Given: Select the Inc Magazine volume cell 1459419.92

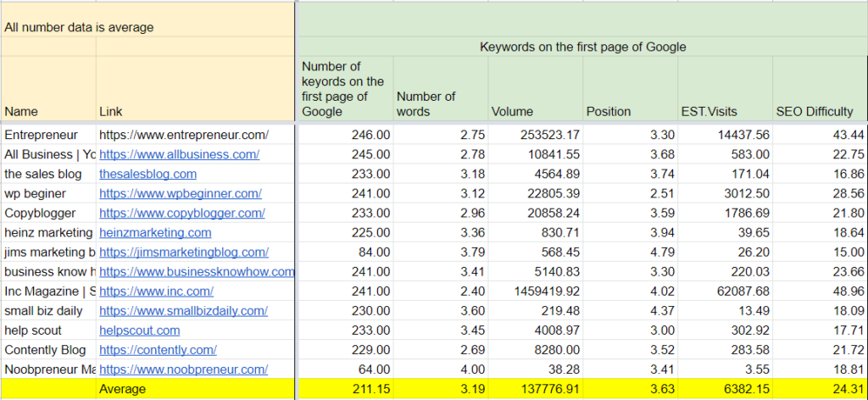Looking at the screenshot, I should 536,292.
